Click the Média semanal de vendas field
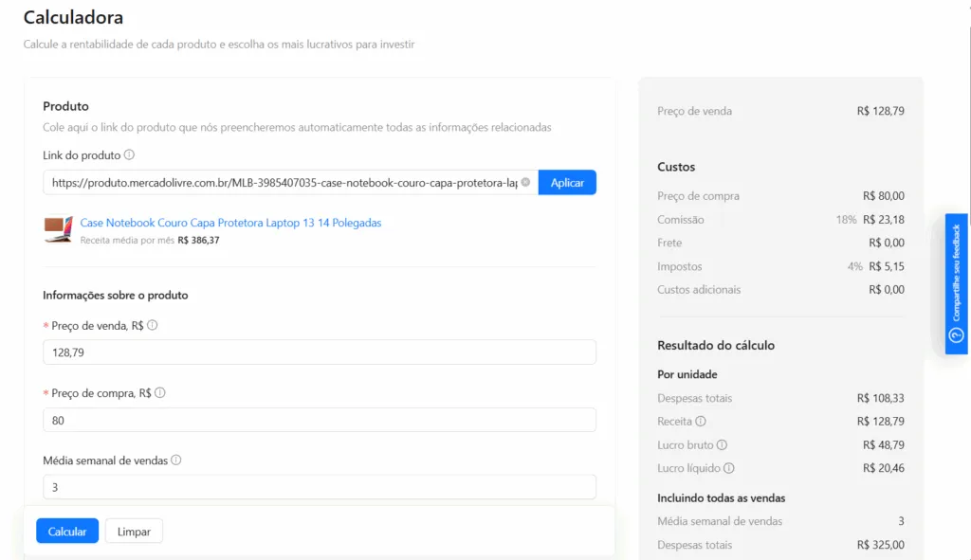This screenshot has width=971, height=560. point(320,486)
